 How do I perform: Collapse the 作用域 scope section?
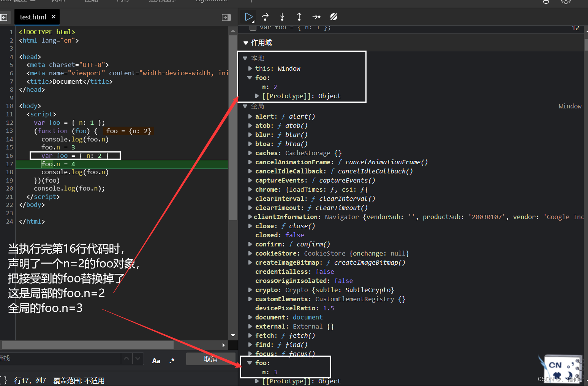[x=246, y=43]
